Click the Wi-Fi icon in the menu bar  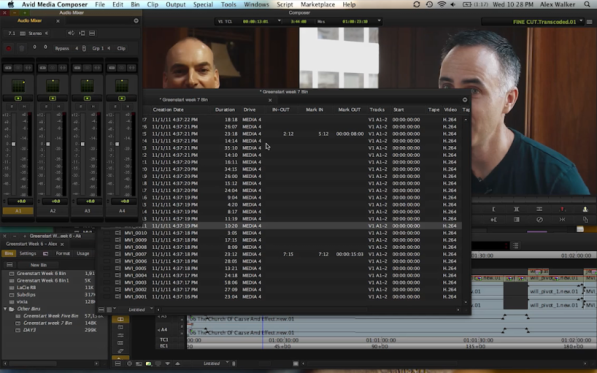442,4
